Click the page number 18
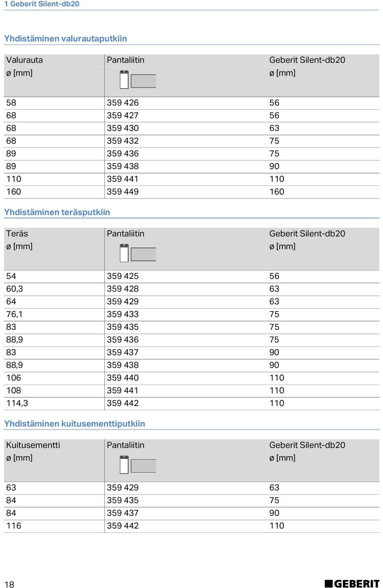The image size is (383, 588). pos(9,584)
